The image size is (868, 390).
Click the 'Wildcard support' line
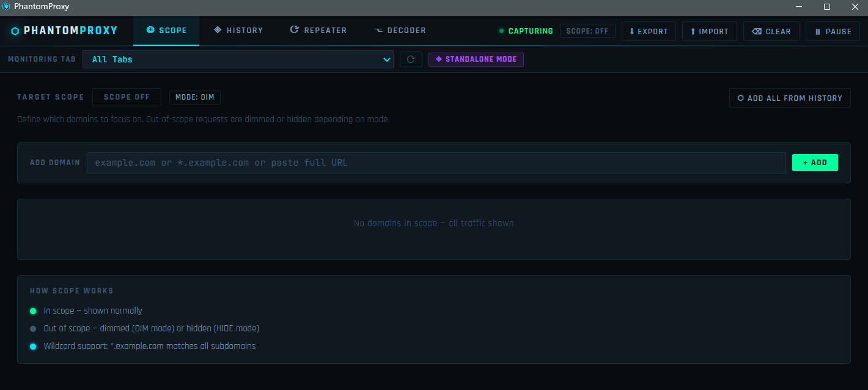click(x=150, y=346)
